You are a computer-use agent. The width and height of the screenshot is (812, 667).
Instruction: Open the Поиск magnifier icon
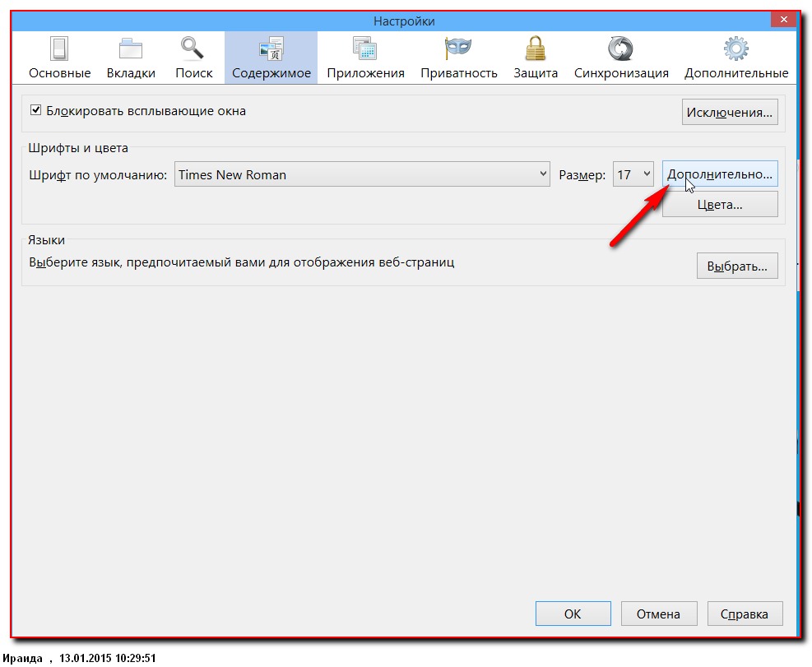point(193,49)
